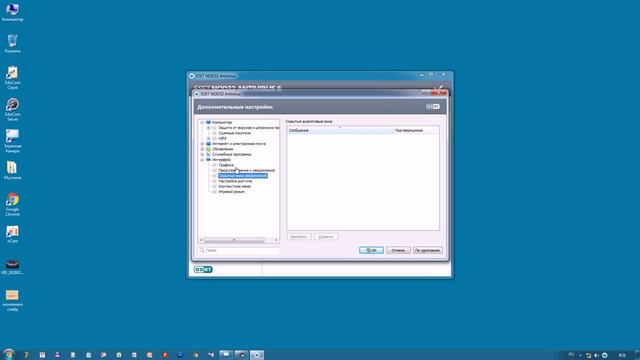Click the taskbar clock
This screenshot has width=640, height=360.
(x=622, y=355)
